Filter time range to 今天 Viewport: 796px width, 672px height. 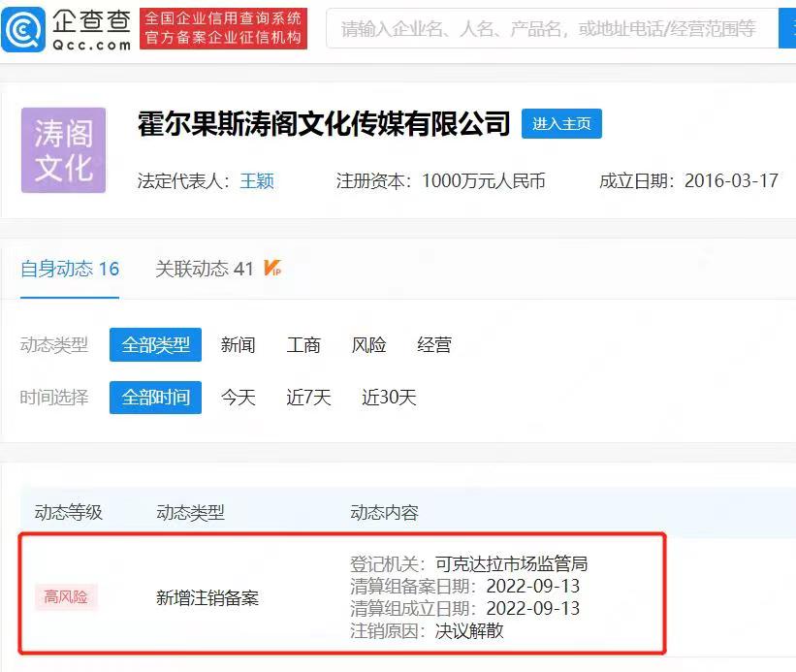(238, 398)
